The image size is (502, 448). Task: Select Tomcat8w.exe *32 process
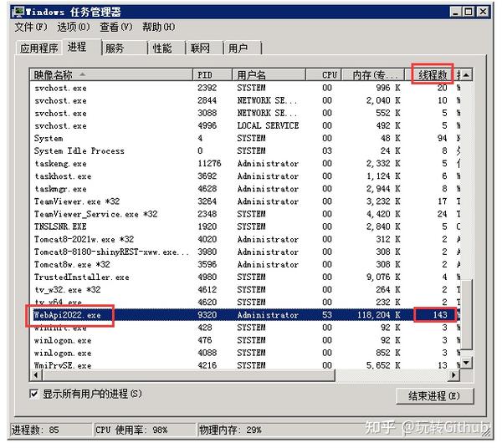[x=244, y=264]
